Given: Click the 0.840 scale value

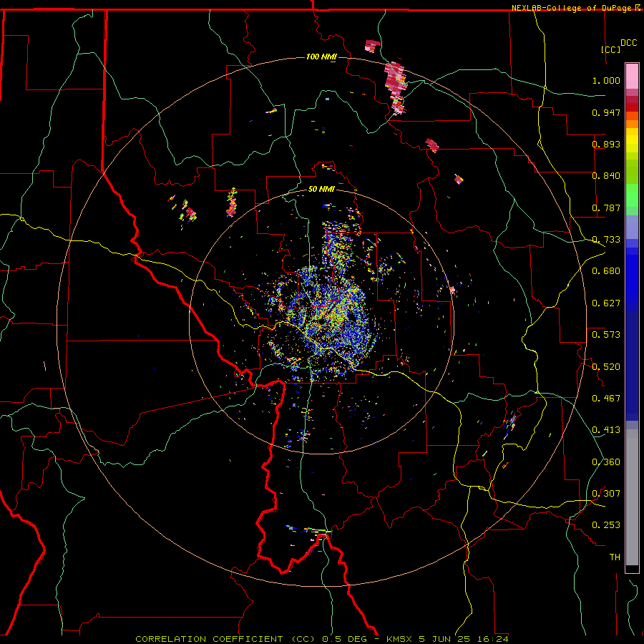Looking at the screenshot, I should point(606,176).
